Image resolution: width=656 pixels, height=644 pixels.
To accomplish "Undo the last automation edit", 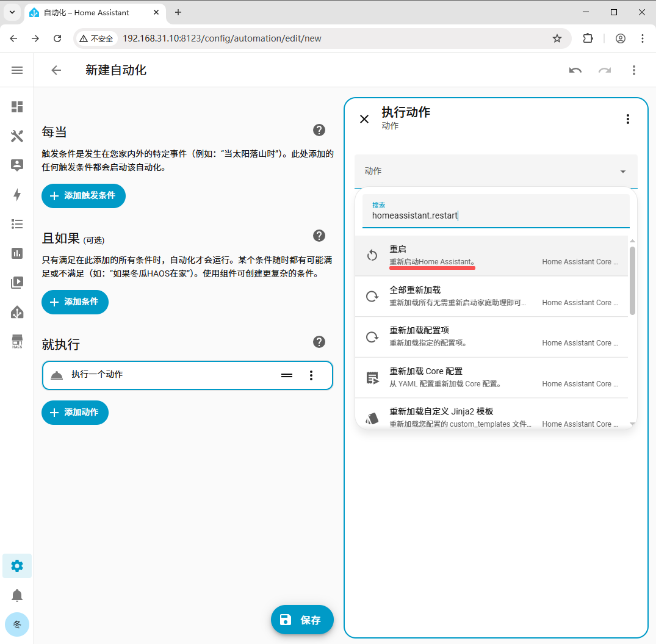I will click(x=575, y=70).
